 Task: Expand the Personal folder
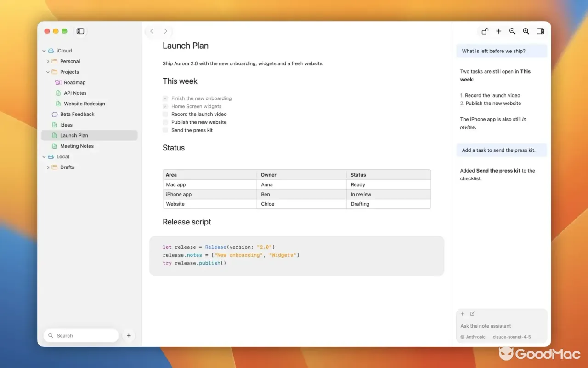[x=48, y=61]
